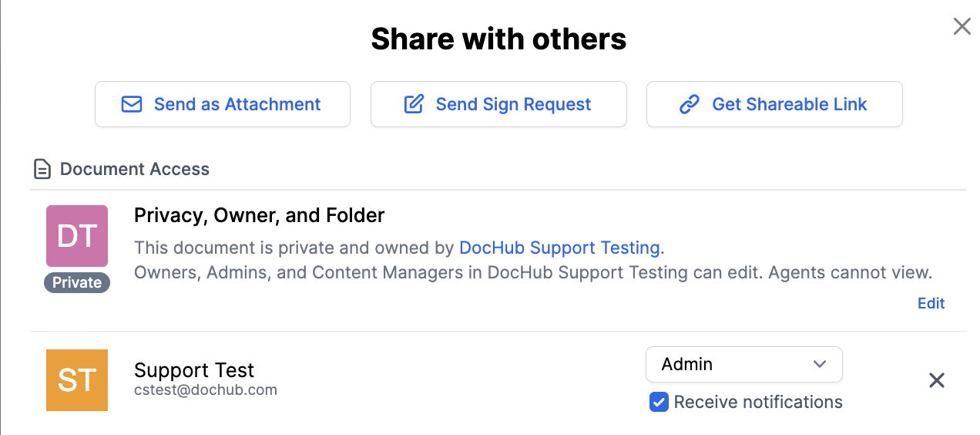Click the Document Access page icon
The width and height of the screenshot is (980, 435).
coord(43,169)
